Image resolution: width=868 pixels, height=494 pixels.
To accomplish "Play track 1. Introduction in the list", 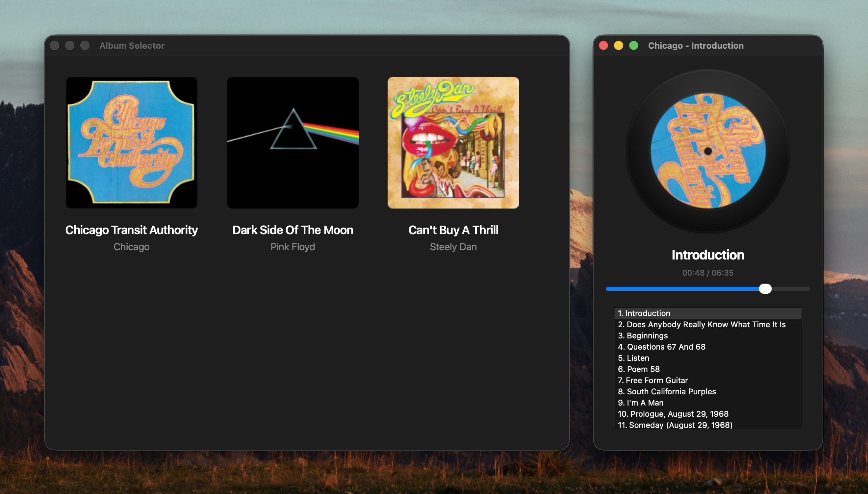I will (x=644, y=313).
